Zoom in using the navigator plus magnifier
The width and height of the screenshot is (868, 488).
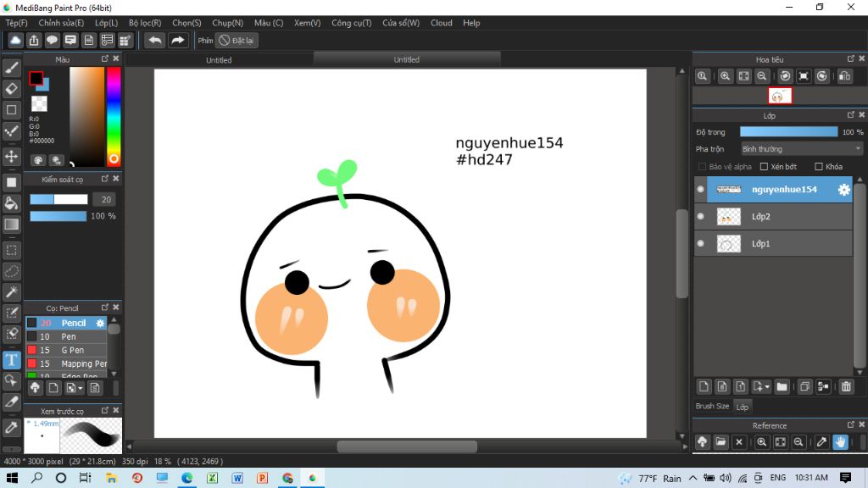(x=726, y=76)
